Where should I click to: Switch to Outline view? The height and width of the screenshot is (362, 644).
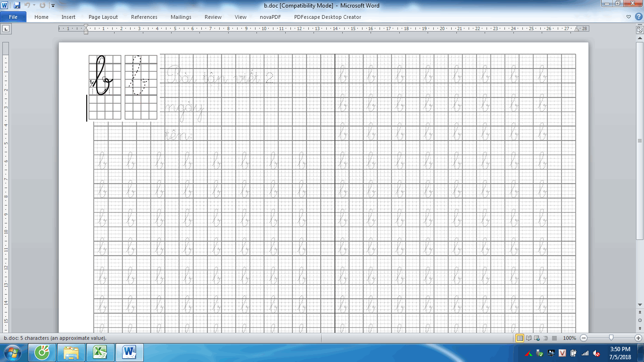[545, 338]
